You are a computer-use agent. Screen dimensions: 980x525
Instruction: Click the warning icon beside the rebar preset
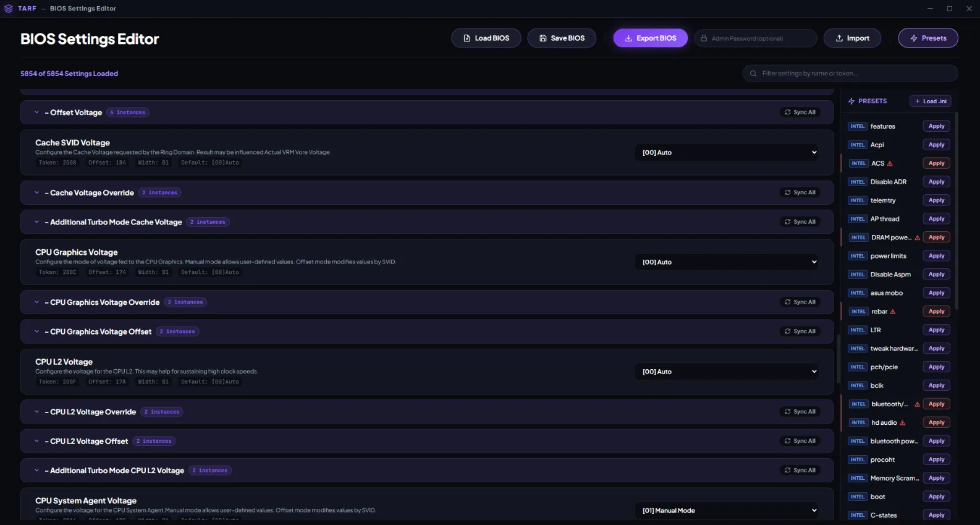[x=892, y=312]
